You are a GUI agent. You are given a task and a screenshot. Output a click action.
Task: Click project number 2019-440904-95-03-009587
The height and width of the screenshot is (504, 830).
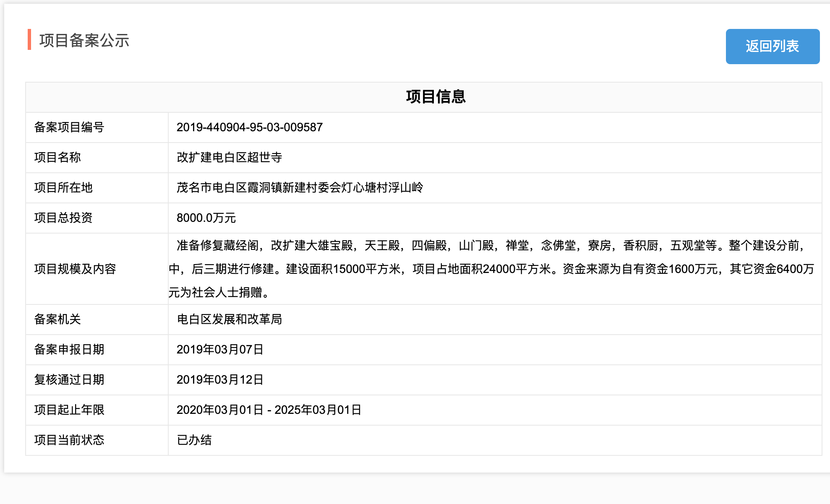coord(249,127)
